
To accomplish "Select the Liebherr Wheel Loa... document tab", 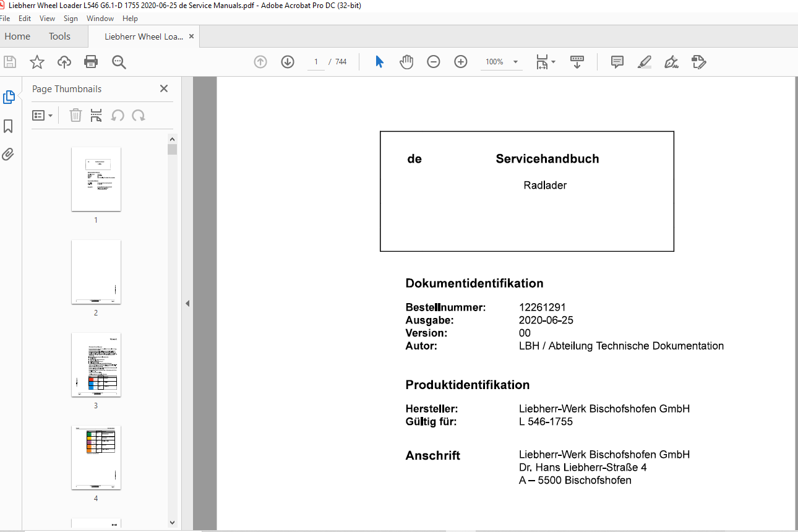I will coord(144,36).
